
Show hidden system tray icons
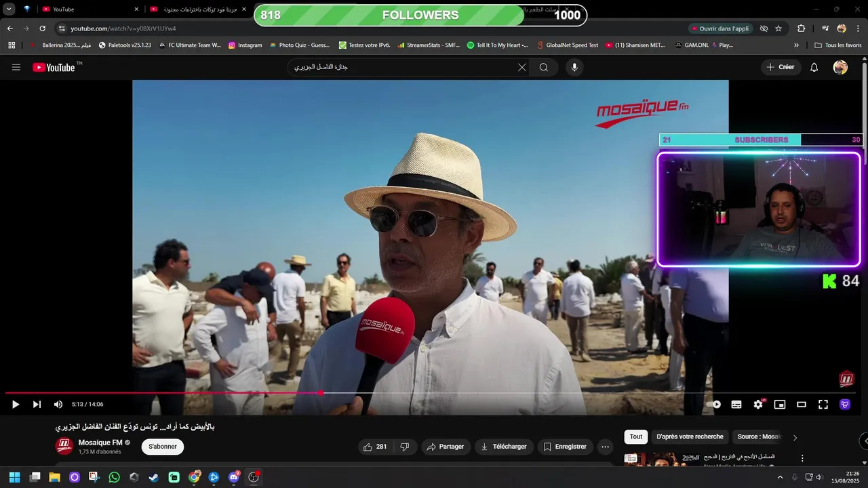coord(780,477)
